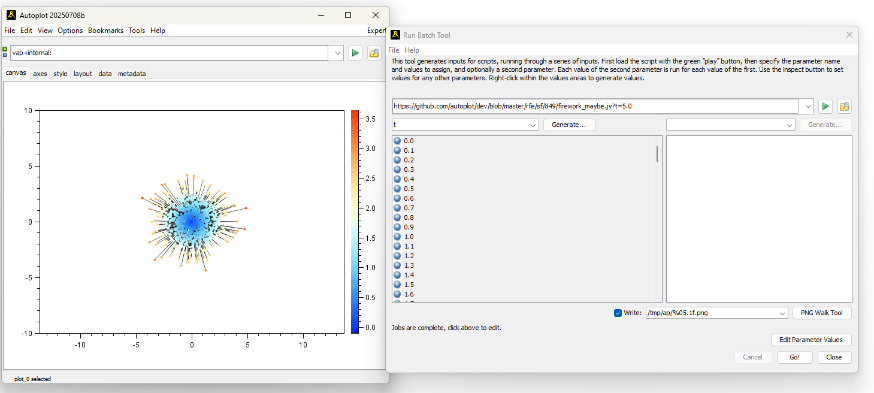Switch to the metadata tab
The image size is (874, 393).
tap(132, 73)
